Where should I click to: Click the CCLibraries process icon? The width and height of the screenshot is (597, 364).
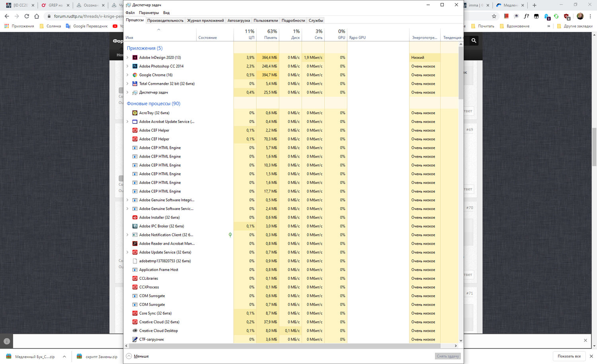point(135,278)
